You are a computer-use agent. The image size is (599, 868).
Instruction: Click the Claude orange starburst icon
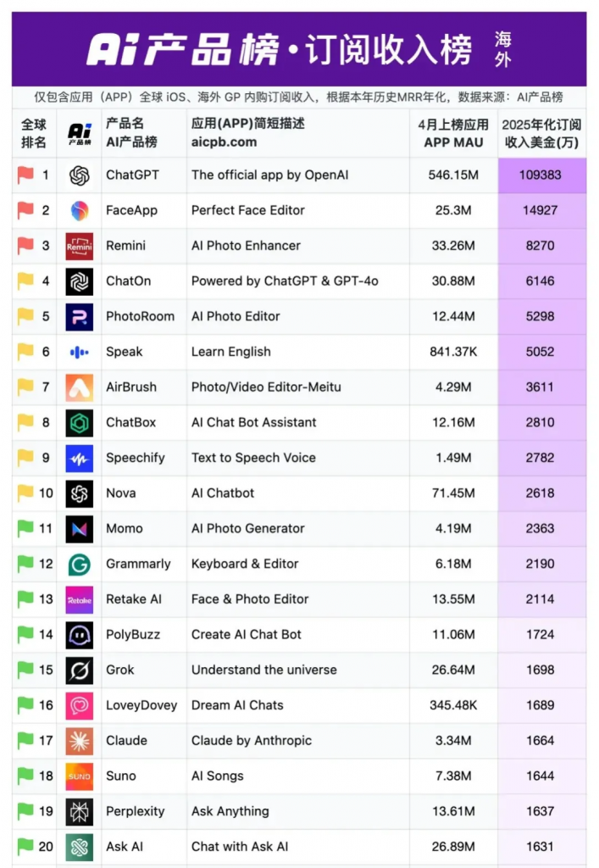tap(80, 741)
